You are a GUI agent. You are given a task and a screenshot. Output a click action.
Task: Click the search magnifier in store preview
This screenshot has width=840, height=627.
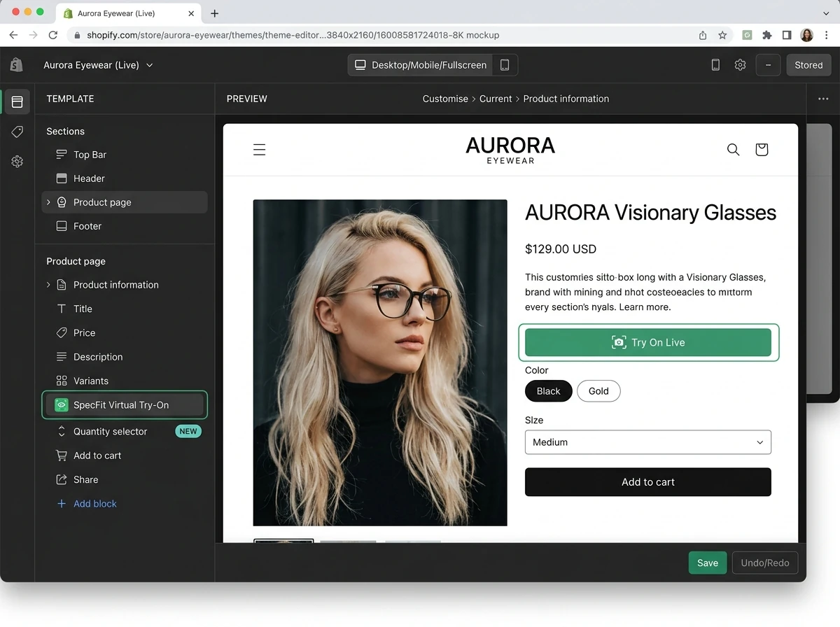tap(733, 149)
